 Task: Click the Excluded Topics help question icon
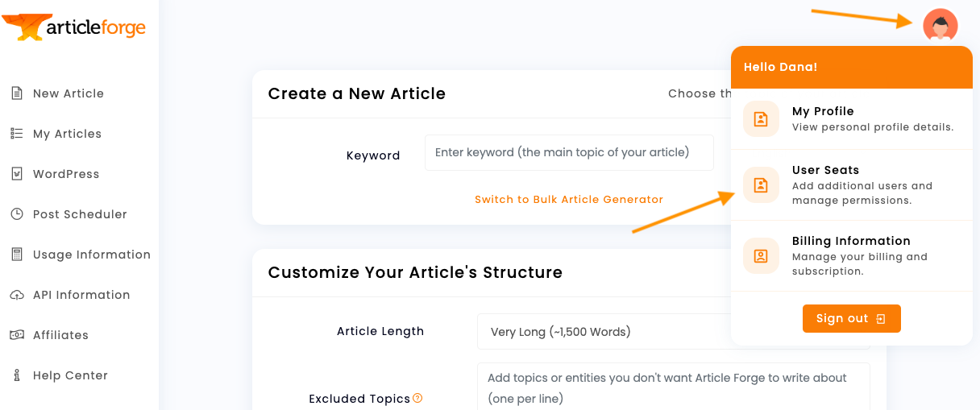click(x=417, y=398)
